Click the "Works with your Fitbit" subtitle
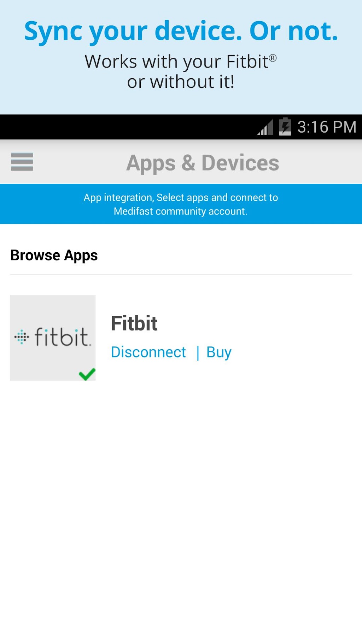Viewport: 362px width, 644px height. pos(176,62)
